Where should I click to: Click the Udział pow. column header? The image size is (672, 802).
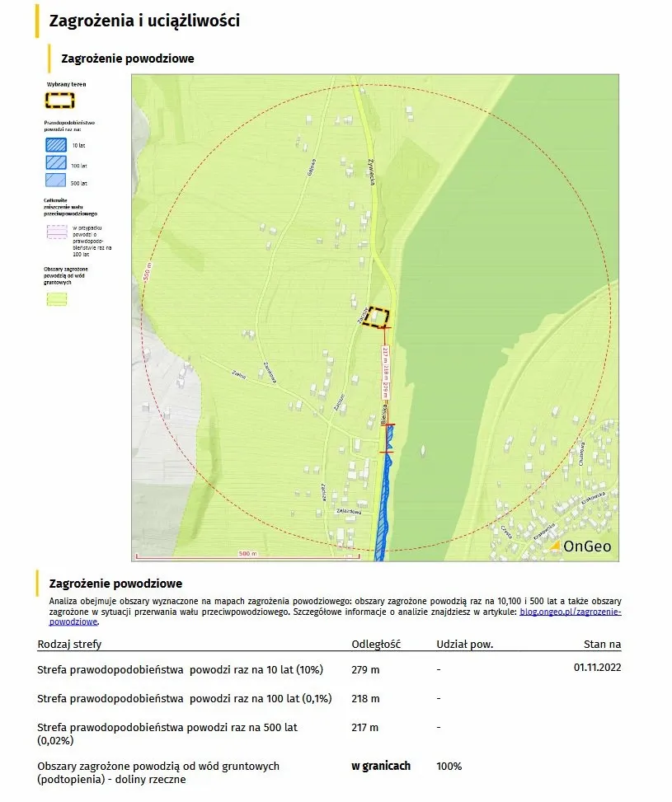click(465, 644)
